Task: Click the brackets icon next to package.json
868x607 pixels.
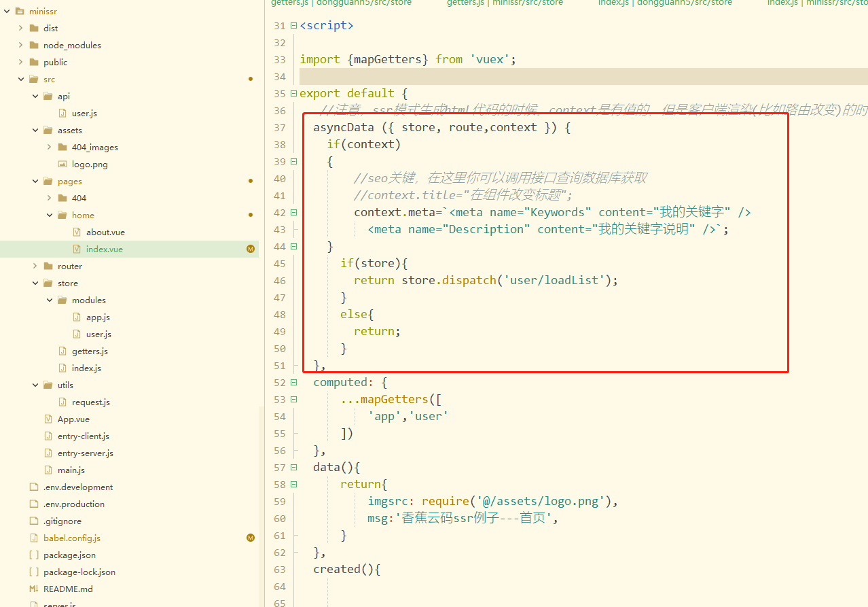Action: point(34,555)
